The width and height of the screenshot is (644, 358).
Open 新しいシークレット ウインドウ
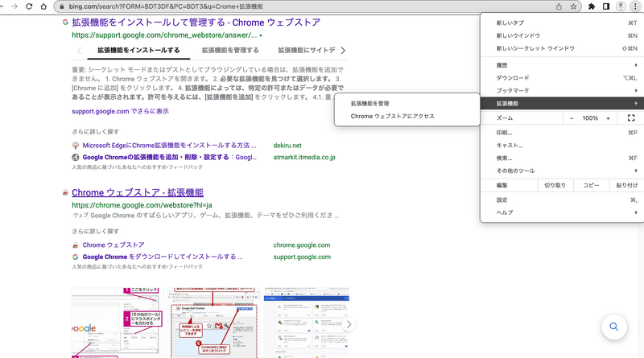(x=562, y=48)
